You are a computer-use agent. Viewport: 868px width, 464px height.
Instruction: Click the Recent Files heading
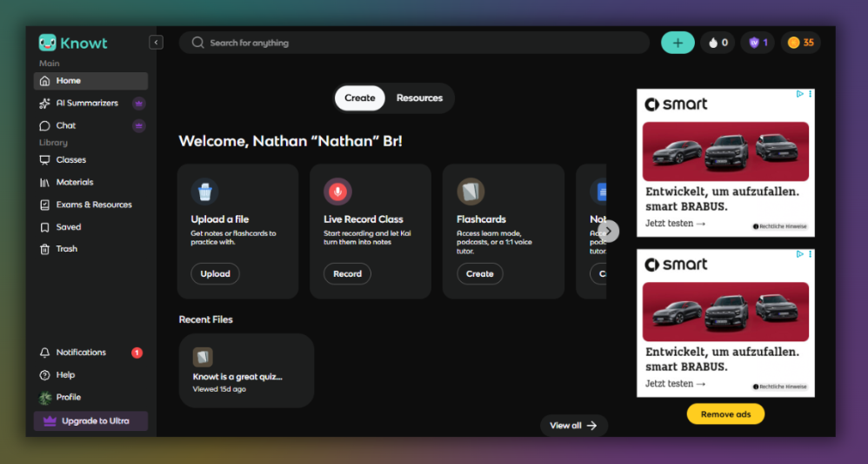pos(206,319)
